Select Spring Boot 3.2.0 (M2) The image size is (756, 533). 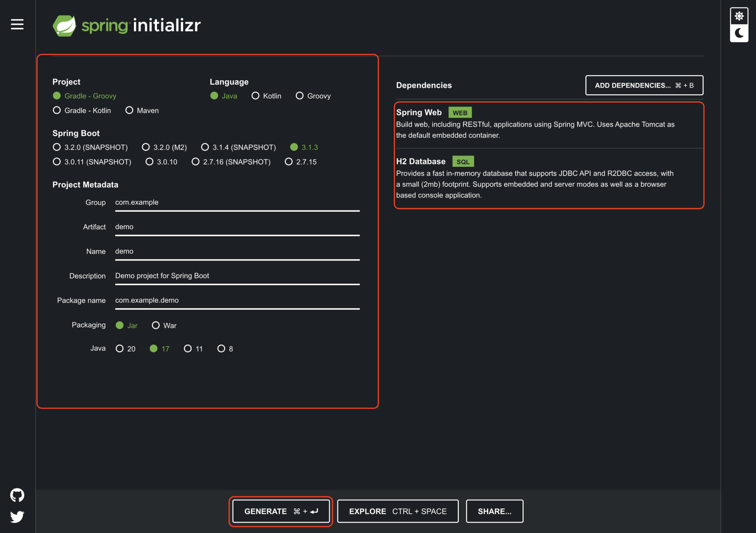tap(164, 147)
